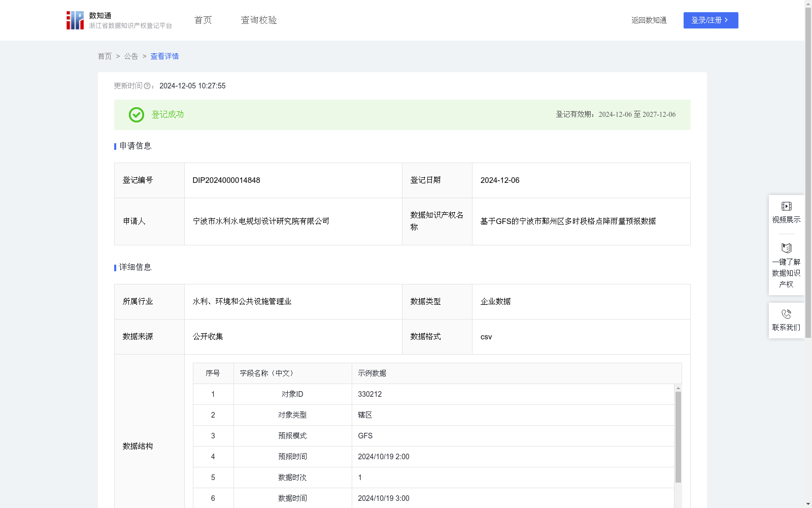
Task: Click the 对象类型 field name
Action: pos(292,415)
